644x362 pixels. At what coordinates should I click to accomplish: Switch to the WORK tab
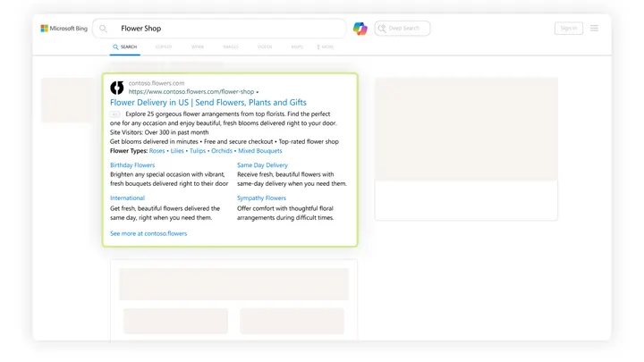(x=198, y=46)
